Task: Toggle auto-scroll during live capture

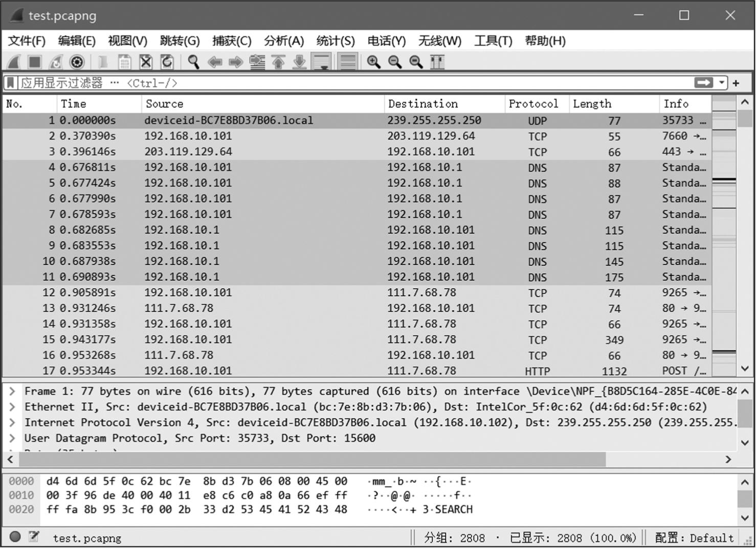Action: pos(321,62)
